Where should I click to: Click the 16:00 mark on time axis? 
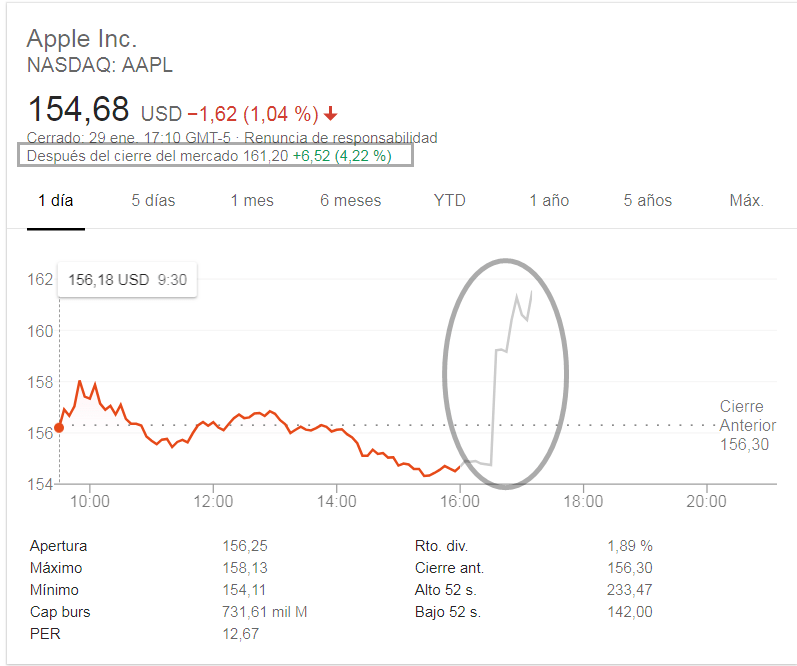[459, 500]
